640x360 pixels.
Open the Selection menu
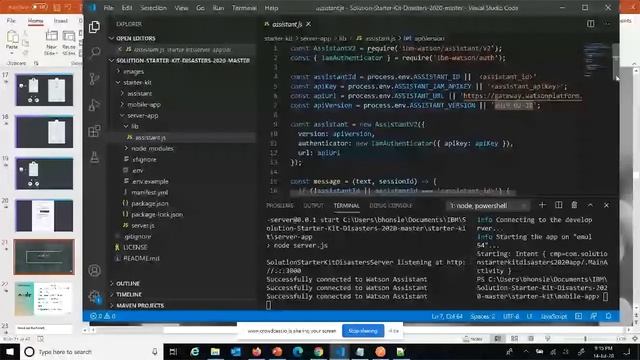tap(153, 8)
